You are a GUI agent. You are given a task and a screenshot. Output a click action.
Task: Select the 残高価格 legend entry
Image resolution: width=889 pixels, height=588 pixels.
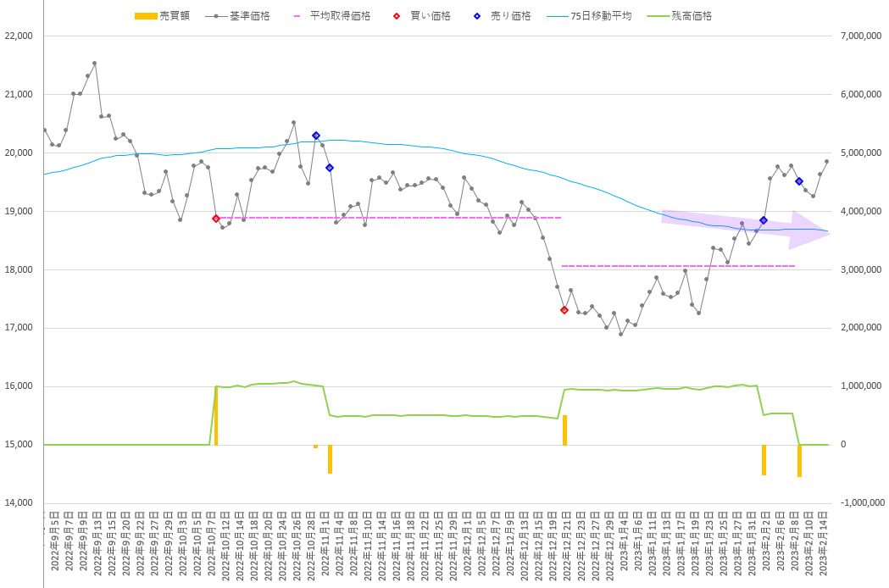point(680,16)
